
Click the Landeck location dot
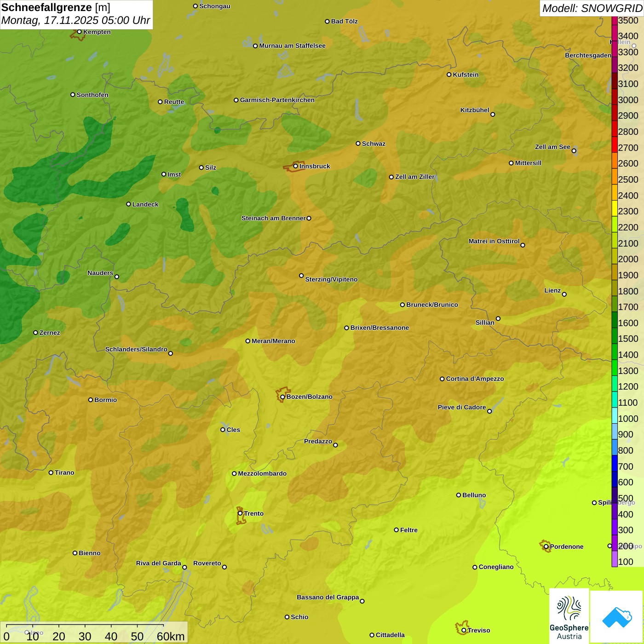[128, 204]
